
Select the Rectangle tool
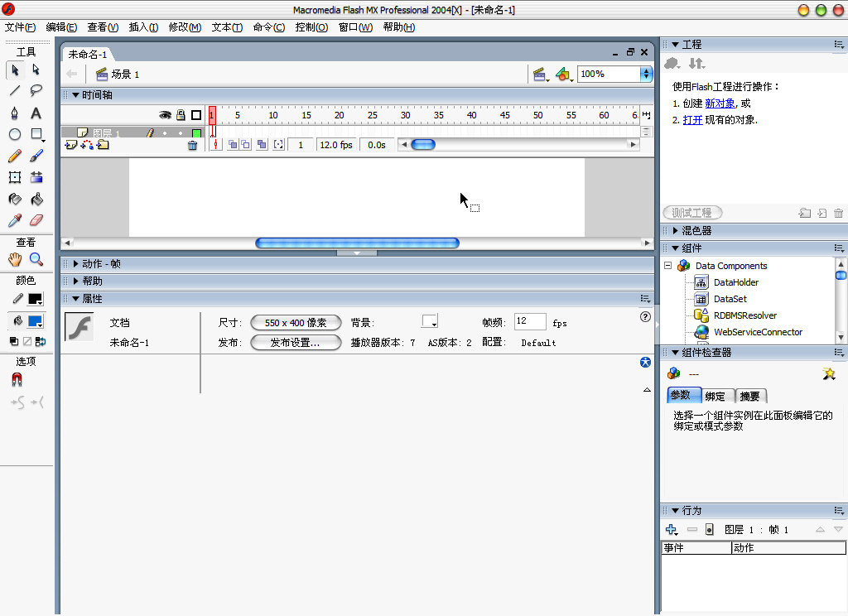36,134
